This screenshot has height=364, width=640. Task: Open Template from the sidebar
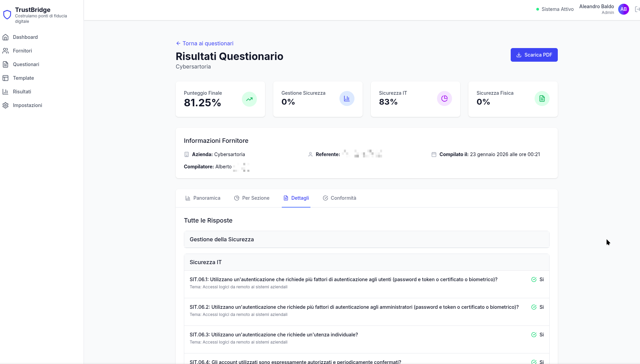click(23, 78)
